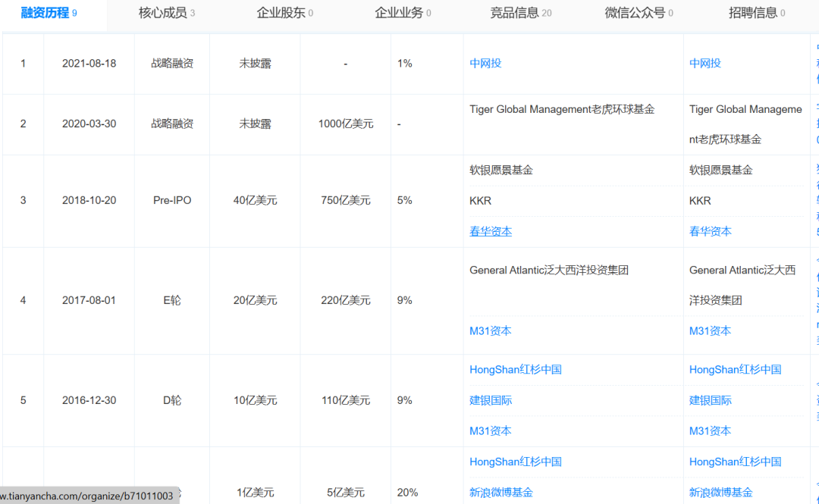Select the 企业业务 tab
Viewport: 819px width, 504px height.
click(403, 13)
